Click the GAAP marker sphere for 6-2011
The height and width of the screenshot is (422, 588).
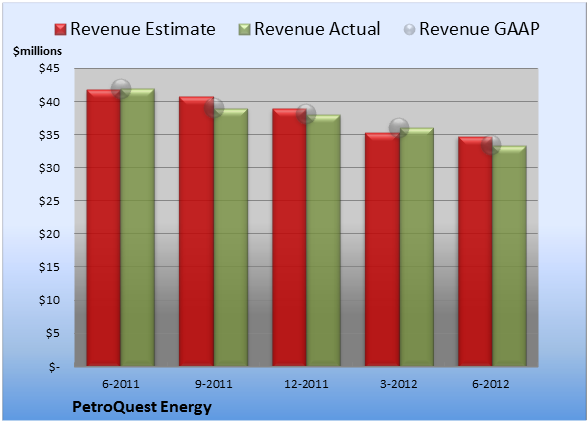click(x=121, y=89)
